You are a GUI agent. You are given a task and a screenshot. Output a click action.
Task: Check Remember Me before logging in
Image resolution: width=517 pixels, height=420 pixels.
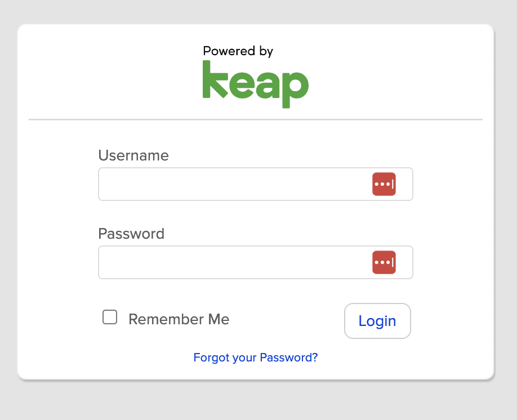pyautogui.click(x=109, y=317)
